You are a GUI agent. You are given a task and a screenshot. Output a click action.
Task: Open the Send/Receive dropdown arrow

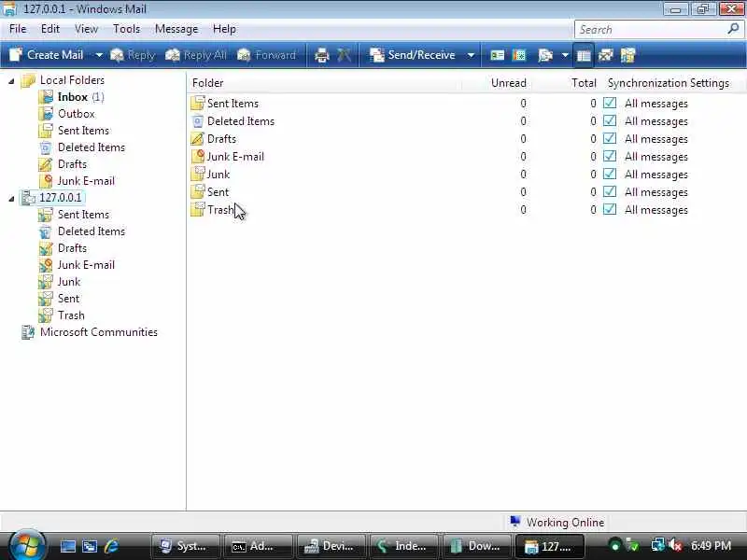(471, 55)
